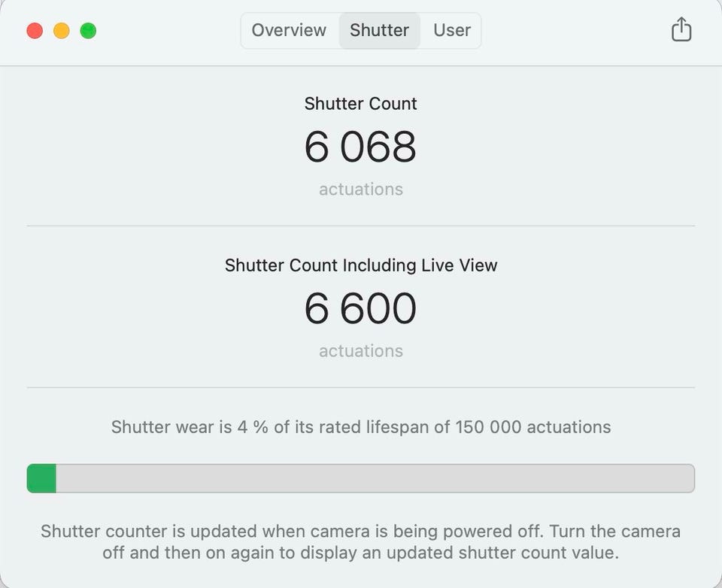Screen dimensions: 722x588
Task: Switch to the Overview tab
Action: pyautogui.click(x=289, y=30)
